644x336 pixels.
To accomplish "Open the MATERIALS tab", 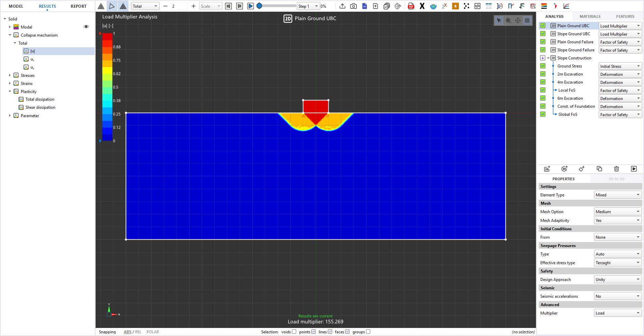I will point(590,16).
